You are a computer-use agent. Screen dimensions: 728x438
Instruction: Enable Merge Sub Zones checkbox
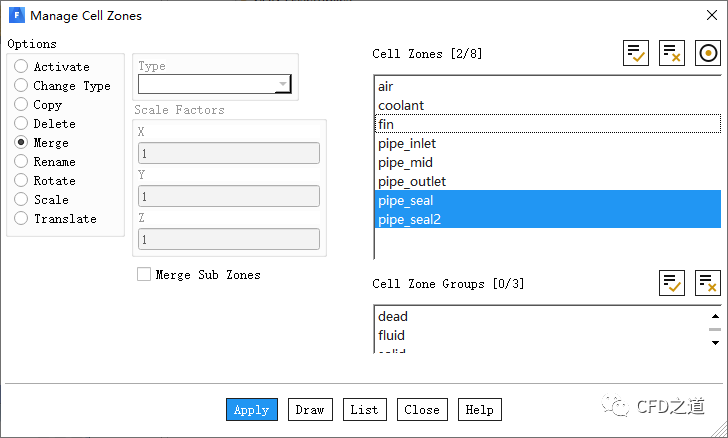point(144,274)
